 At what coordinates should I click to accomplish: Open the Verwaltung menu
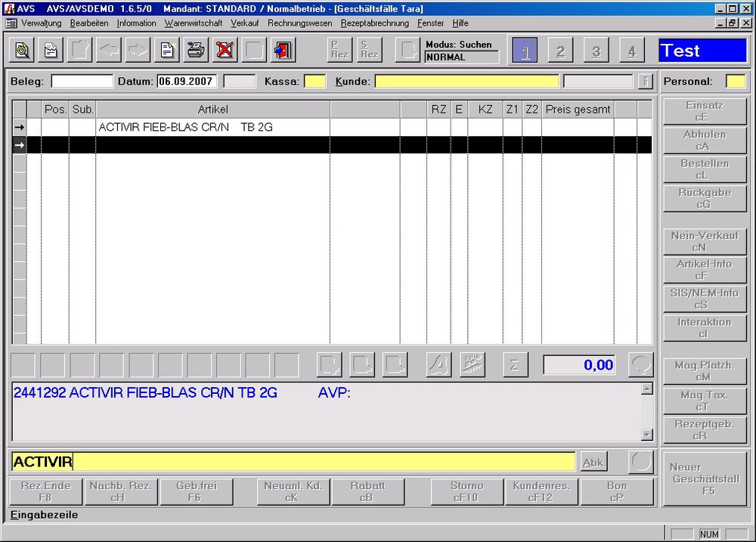point(41,23)
